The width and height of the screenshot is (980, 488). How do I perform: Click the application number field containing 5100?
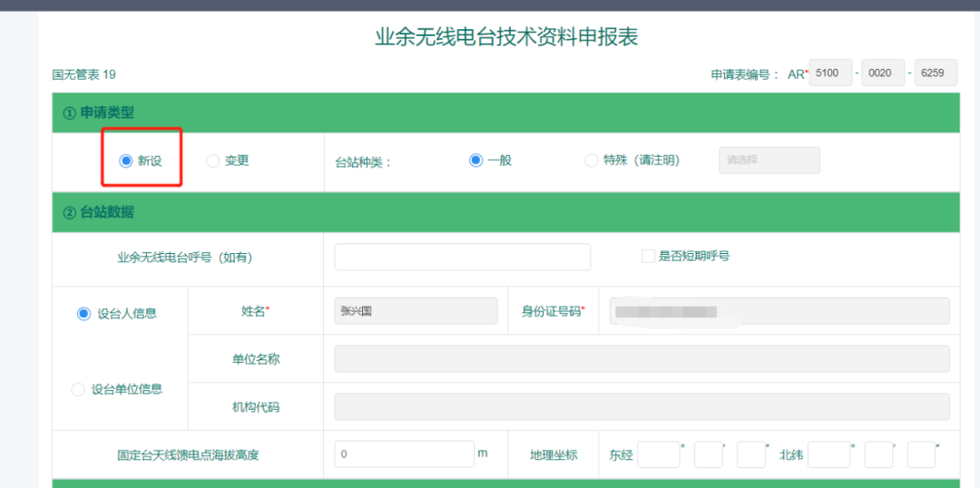tap(830, 73)
